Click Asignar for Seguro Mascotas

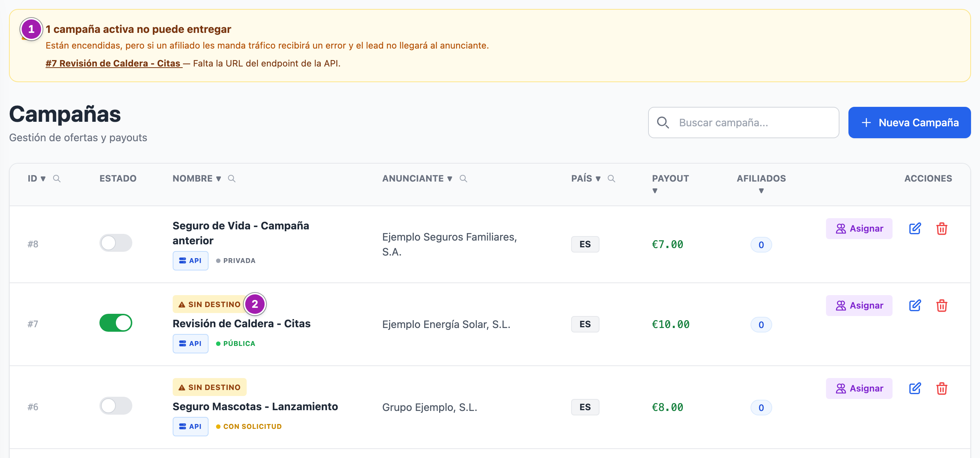[x=859, y=389]
